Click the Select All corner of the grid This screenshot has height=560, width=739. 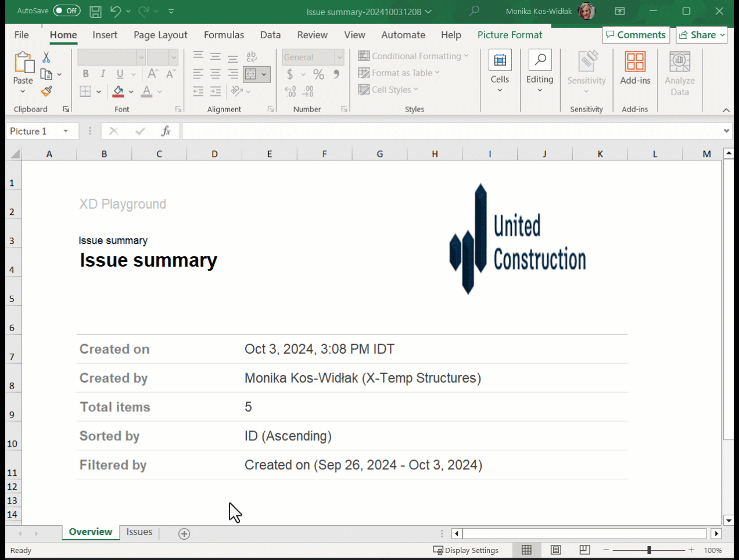[x=14, y=154]
